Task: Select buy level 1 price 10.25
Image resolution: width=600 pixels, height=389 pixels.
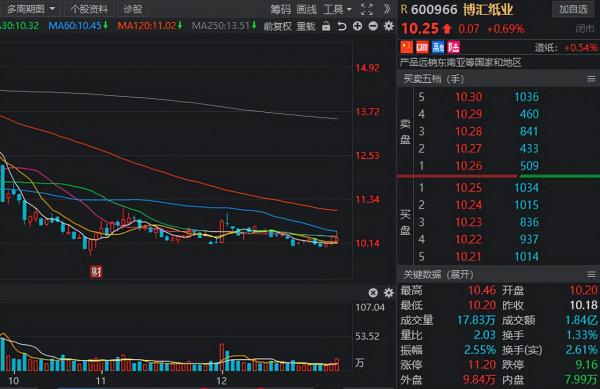Action: 469,187
